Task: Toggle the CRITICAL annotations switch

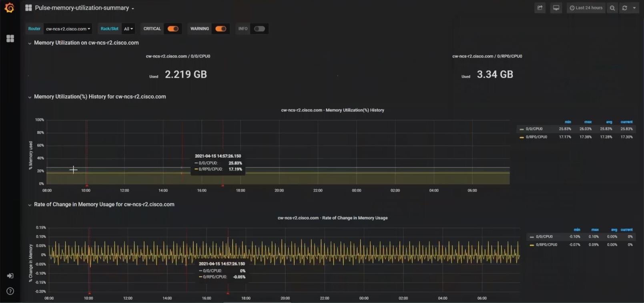Action: click(x=173, y=29)
